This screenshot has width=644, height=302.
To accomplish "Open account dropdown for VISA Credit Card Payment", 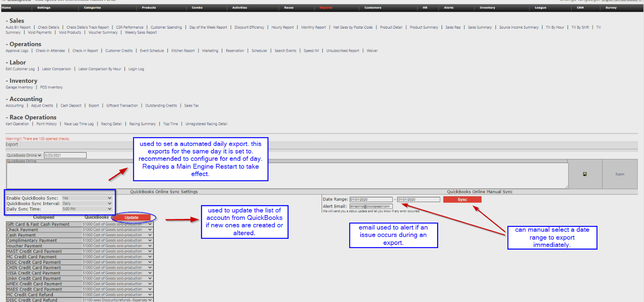I will [x=118, y=273].
